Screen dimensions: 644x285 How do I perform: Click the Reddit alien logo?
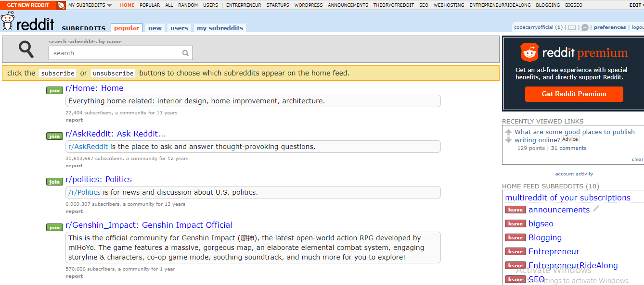pos(8,21)
